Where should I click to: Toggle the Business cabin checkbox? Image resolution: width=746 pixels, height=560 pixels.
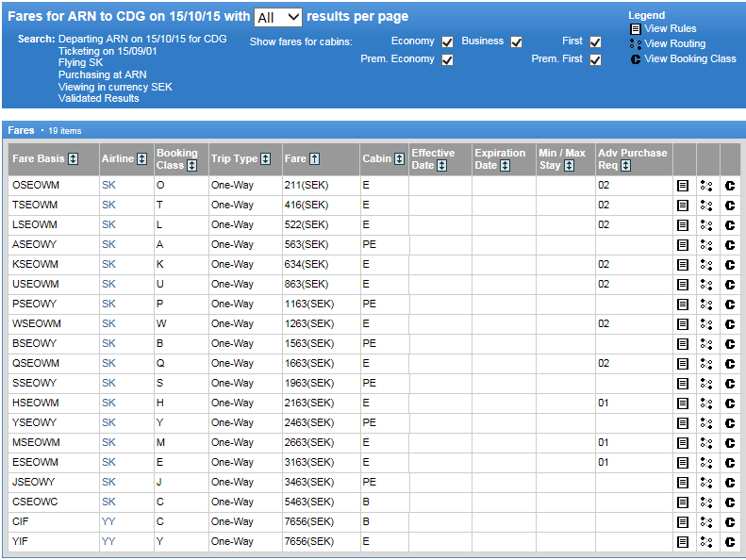[516, 42]
